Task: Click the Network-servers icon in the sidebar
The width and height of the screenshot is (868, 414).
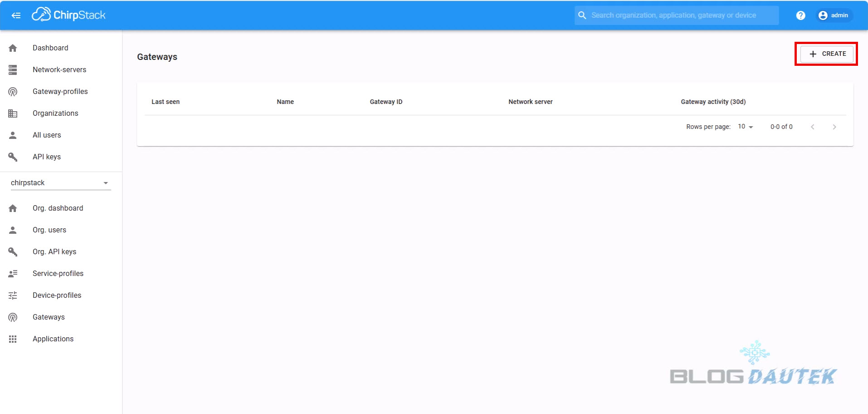Action: pos(13,70)
